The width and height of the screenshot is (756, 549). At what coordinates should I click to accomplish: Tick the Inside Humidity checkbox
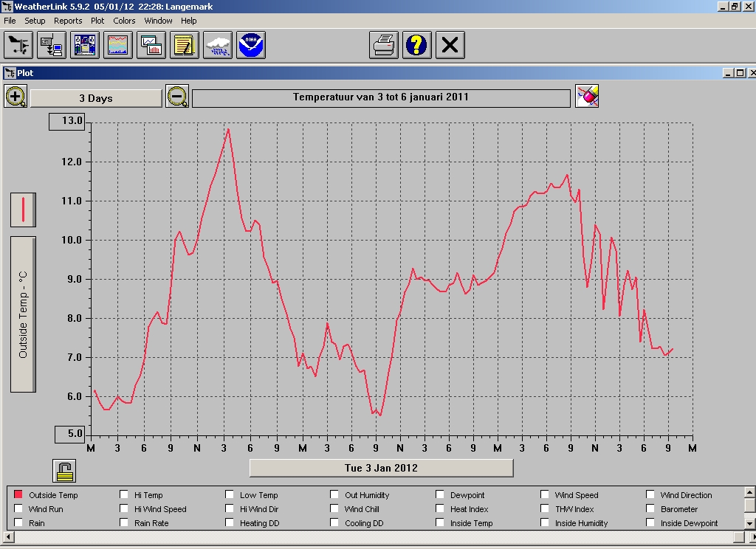point(545,522)
